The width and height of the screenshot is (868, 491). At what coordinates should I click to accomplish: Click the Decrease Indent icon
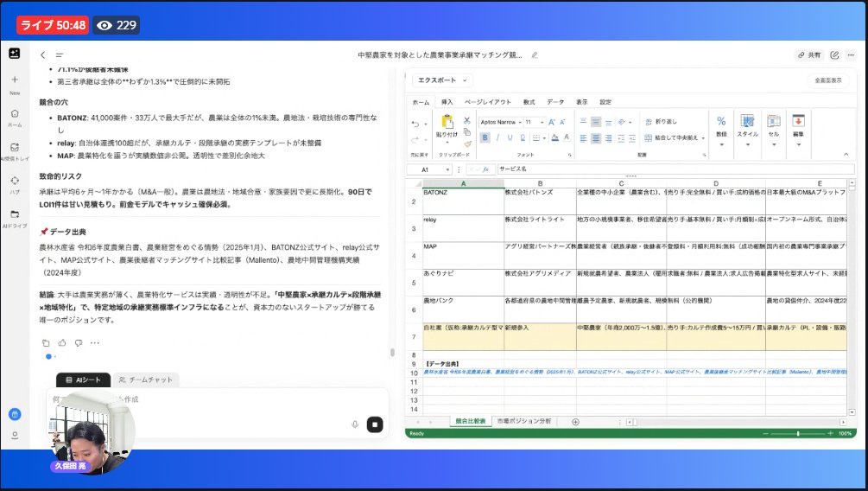pos(621,138)
